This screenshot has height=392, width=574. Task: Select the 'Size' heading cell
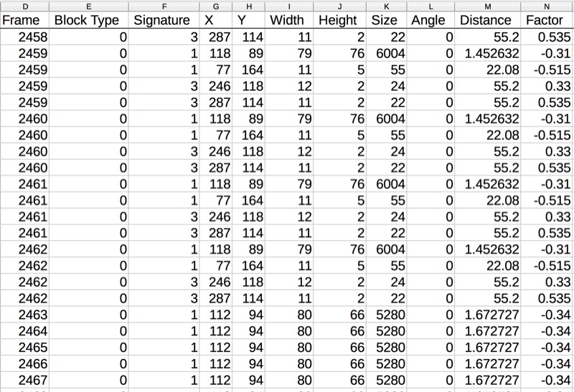click(386, 20)
